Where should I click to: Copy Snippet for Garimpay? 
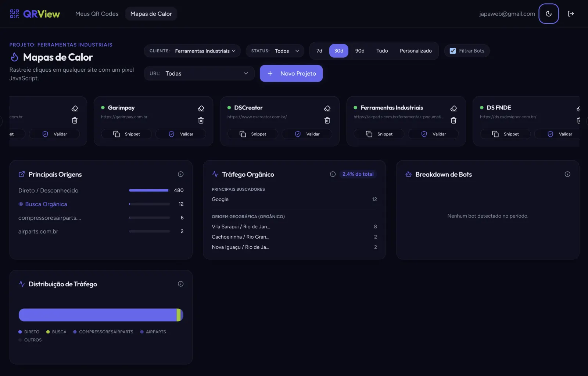click(126, 134)
